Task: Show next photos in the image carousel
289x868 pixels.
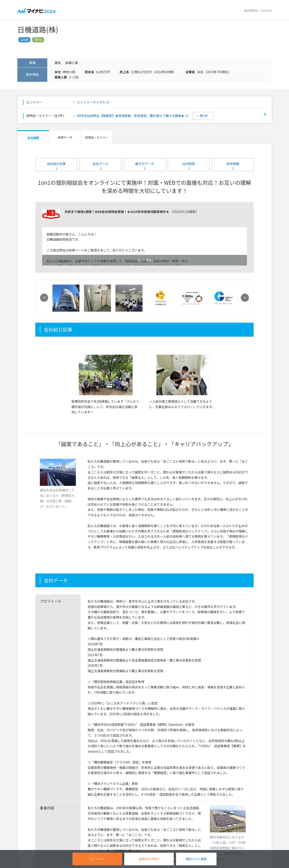Action: [245, 297]
